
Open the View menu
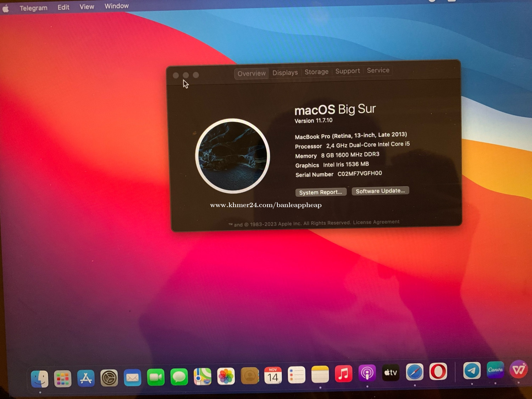(87, 7)
